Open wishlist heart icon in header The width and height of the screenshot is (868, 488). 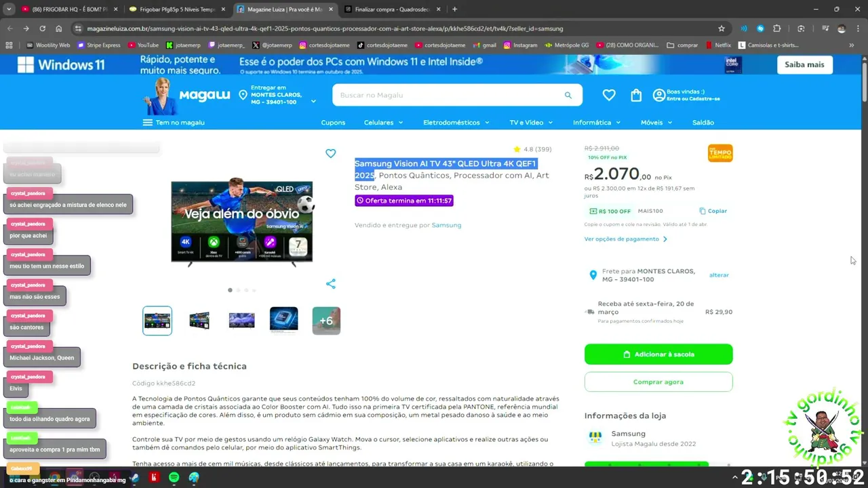[609, 96]
